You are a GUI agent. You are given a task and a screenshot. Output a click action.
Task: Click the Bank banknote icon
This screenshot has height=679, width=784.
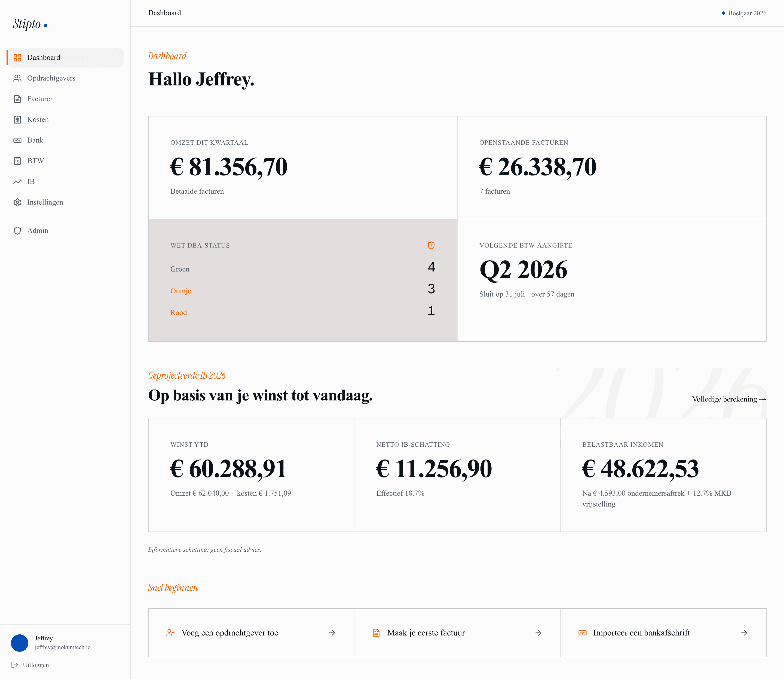pos(17,140)
